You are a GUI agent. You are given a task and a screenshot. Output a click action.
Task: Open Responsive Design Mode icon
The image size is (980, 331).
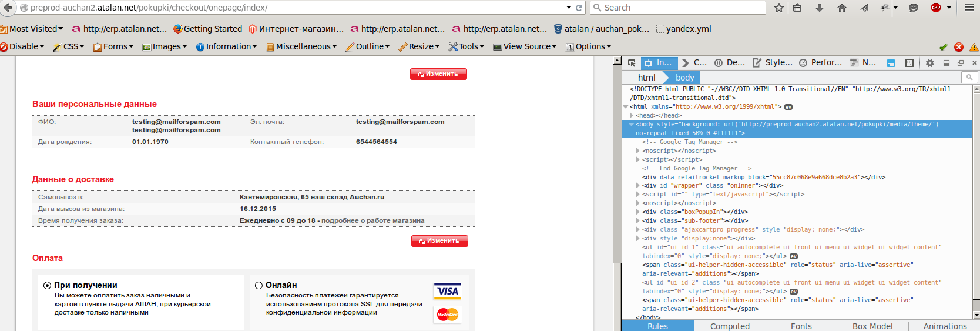coord(909,63)
